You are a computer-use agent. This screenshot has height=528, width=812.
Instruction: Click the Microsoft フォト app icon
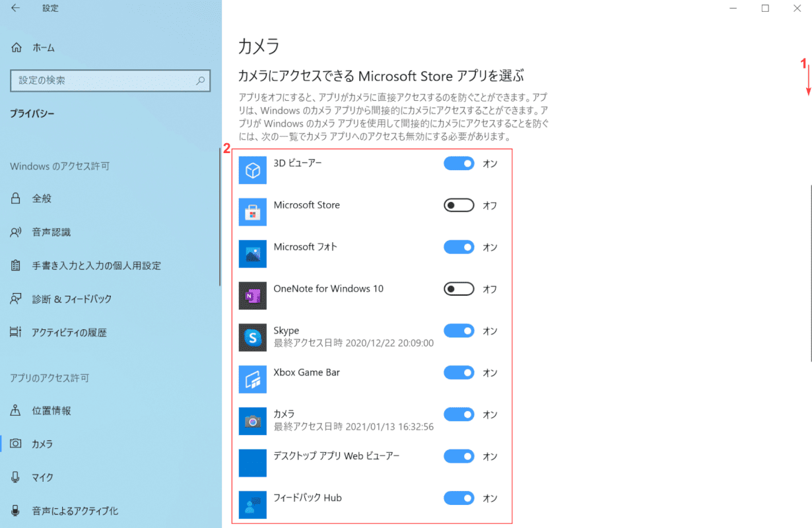click(x=253, y=253)
